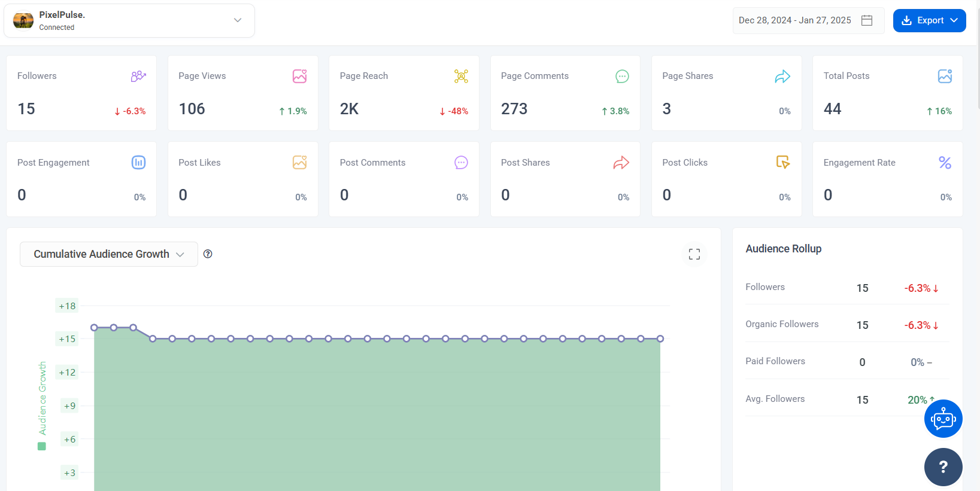Viewport: 980px width, 491px height.
Task: Click the PixelPulse profile avatar
Action: point(23,21)
